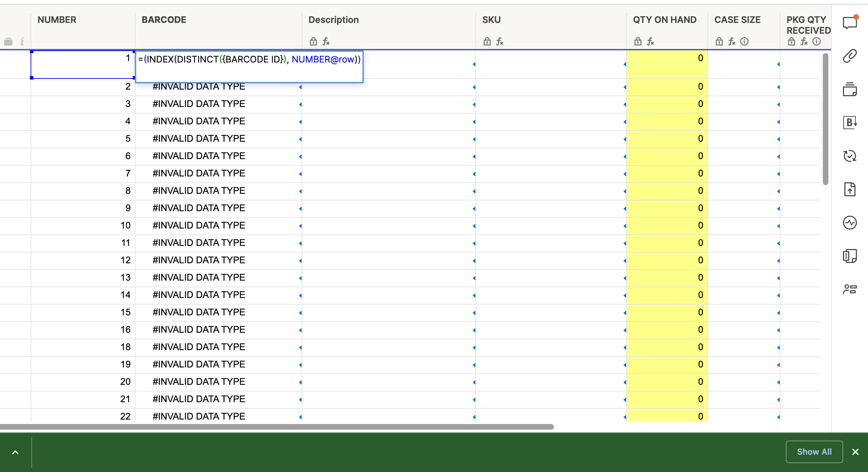Click the attachments column folder icon
The height and width of the screenshot is (472, 868).
8,42
